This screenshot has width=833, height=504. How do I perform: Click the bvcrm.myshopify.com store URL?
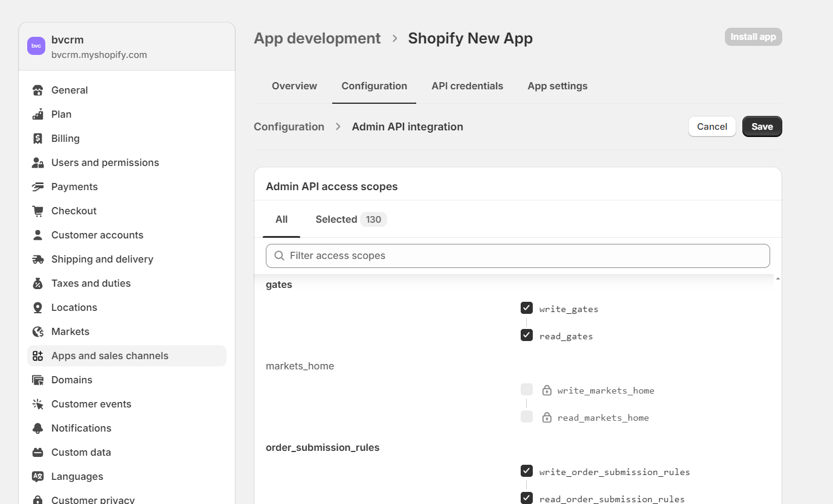coord(99,55)
